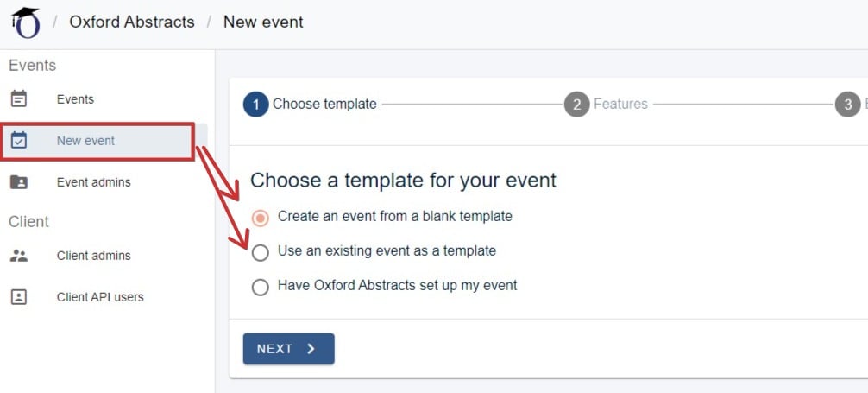Click the chevron arrow inside the NEXT button

(311, 349)
